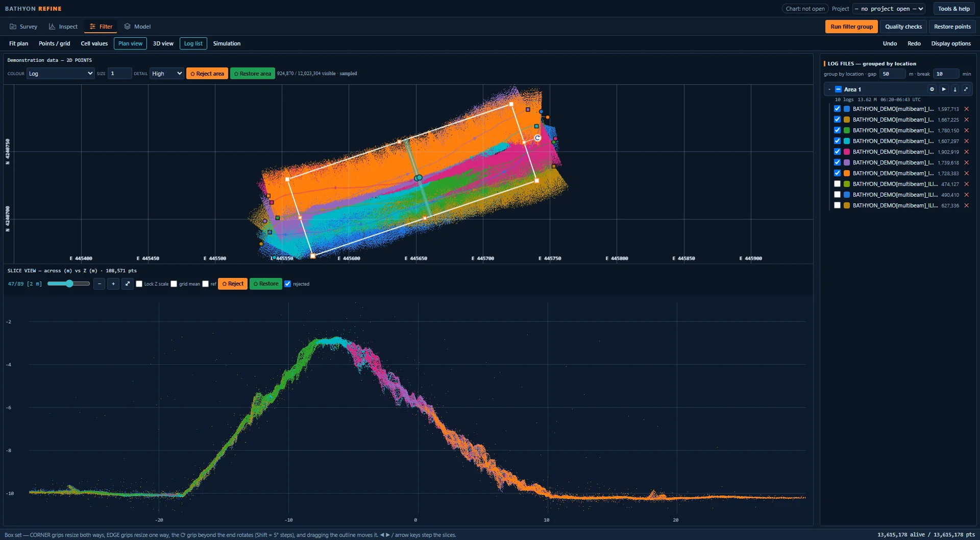Click the target circle icon in Area 1 header
Image resolution: width=980 pixels, height=540 pixels.
tap(932, 89)
